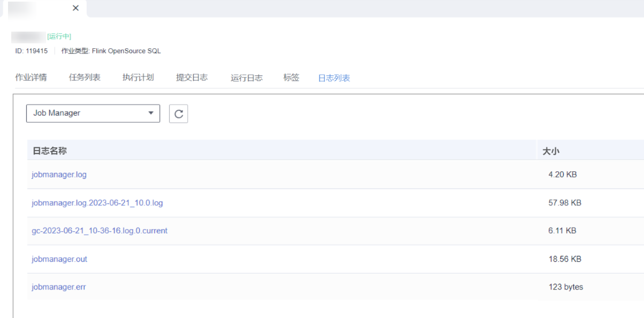Switch to the 作业详情 tab
Image resolution: width=644 pixels, height=318 pixels.
[x=31, y=78]
